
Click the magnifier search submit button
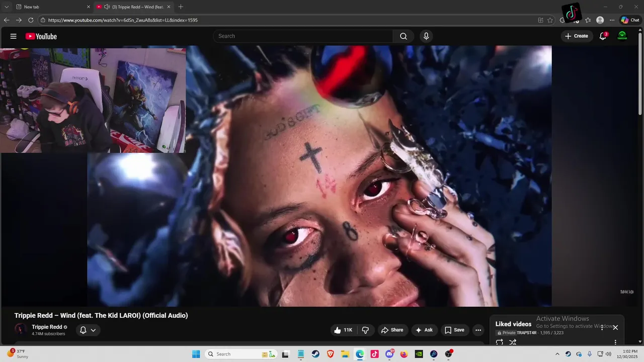(404, 36)
